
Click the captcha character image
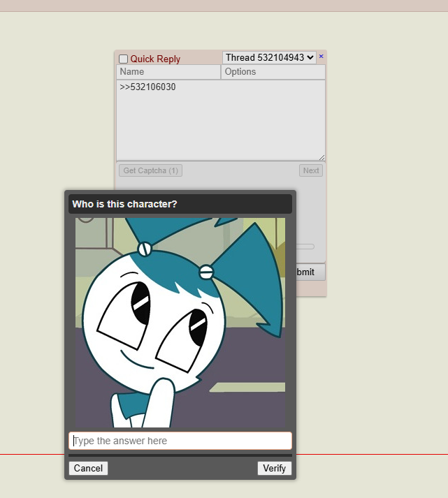(x=180, y=323)
